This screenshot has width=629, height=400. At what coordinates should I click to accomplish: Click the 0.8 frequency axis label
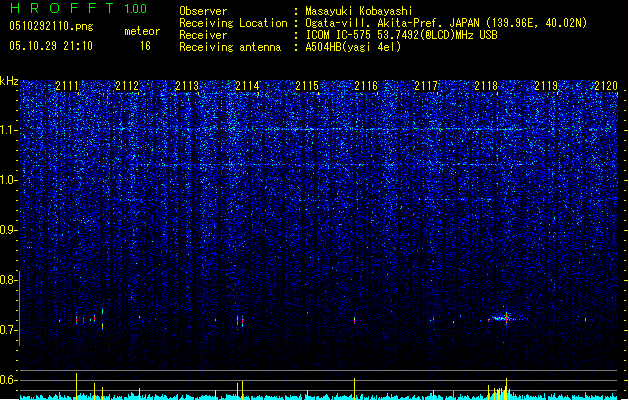pos(9,280)
